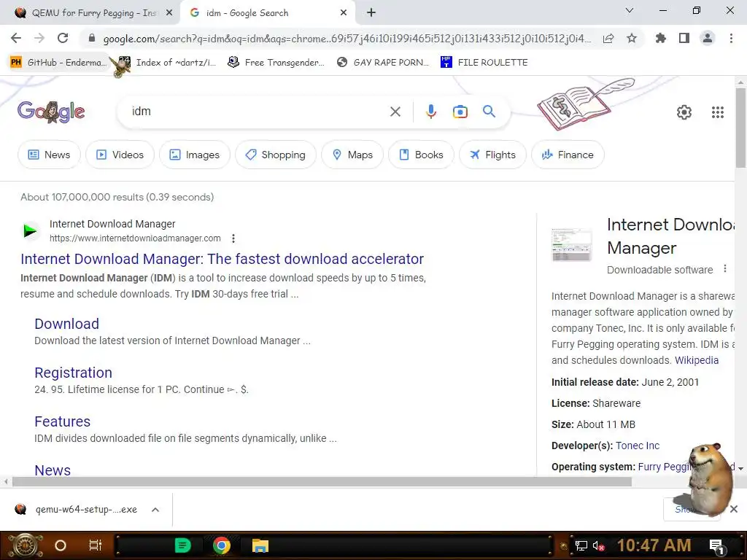
Task: Submit search with magnifier icon
Action: pyautogui.click(x=489, y=112)
